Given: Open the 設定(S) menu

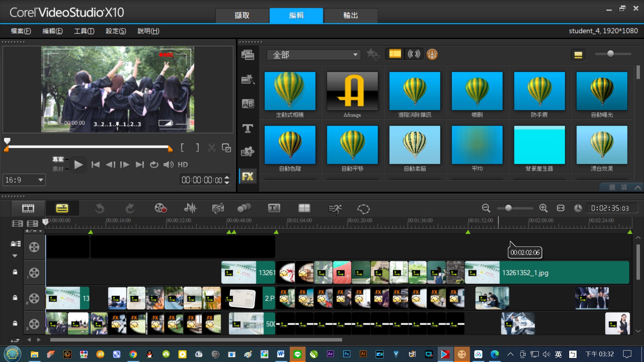Looking at the screenshot, I should [116, 31].
